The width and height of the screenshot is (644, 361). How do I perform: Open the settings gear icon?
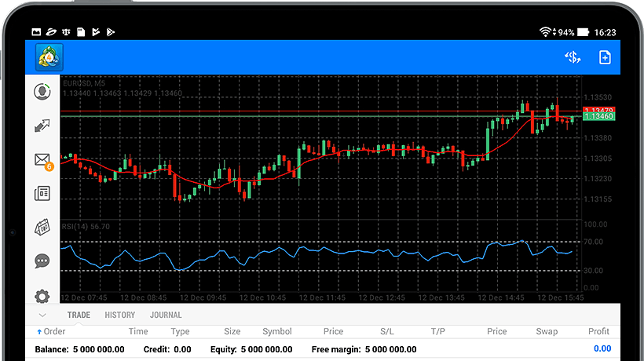(x=42, y=296)
